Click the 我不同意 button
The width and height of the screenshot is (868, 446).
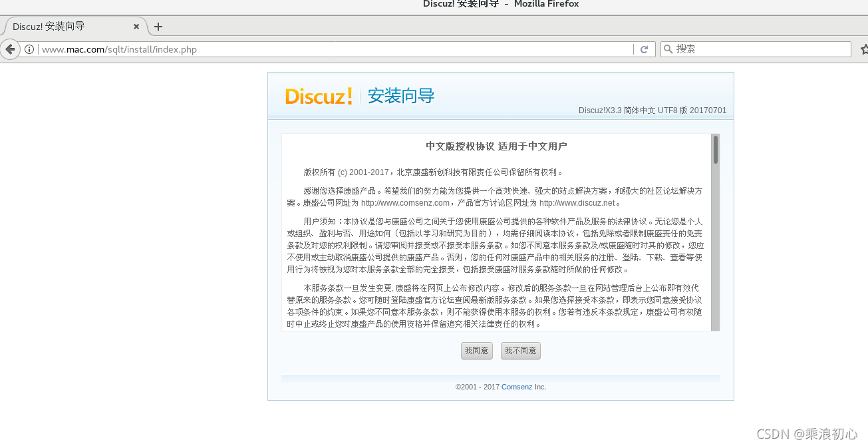[520, 351]
